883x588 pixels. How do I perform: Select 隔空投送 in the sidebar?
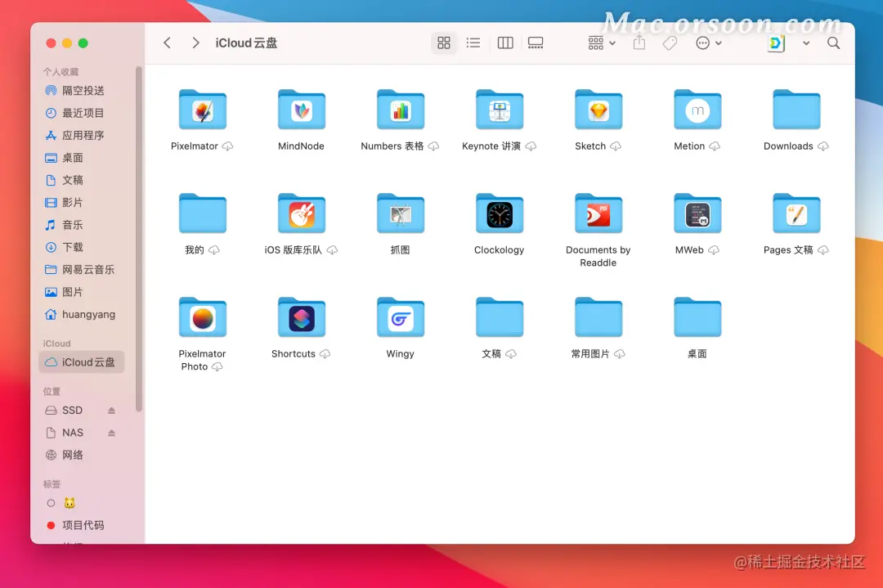(x=82, y=91)
